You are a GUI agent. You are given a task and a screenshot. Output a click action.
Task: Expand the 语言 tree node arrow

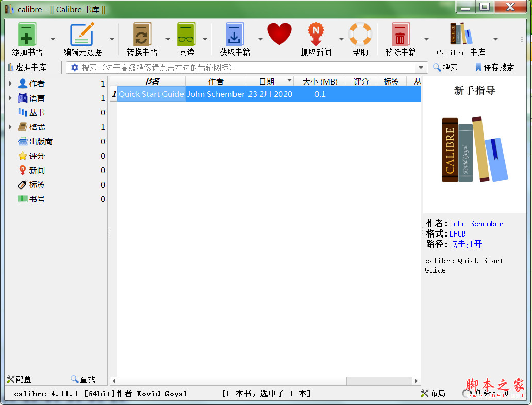click(x=10, y=98)
